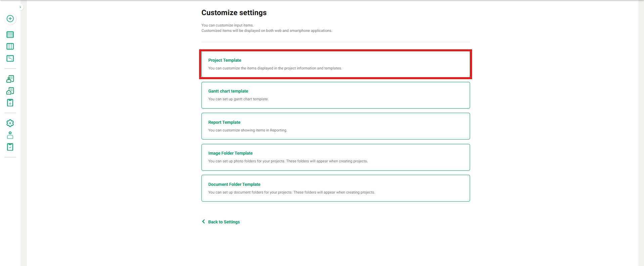Click the plus add-new icon in sidebar
The image size is (644, 266).
tap(10, 19)
